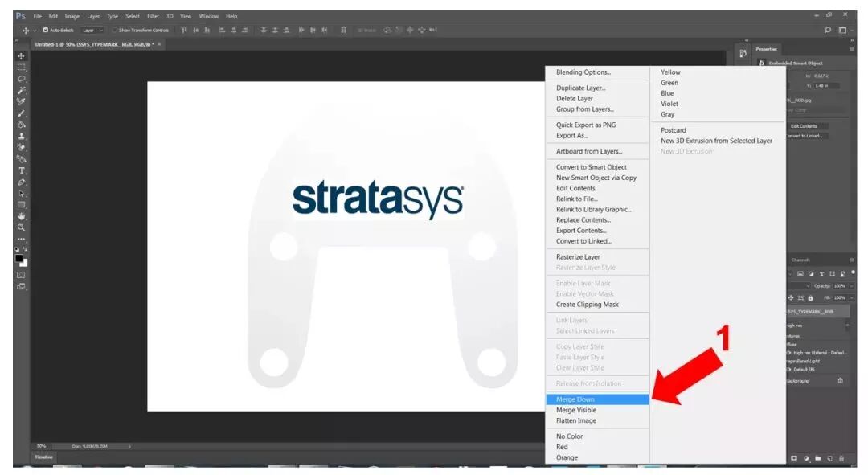Viewport: 868px width, 475px height.
Task: Toggle the lock all padlock in Layers
Action: [x=810, y=298]
